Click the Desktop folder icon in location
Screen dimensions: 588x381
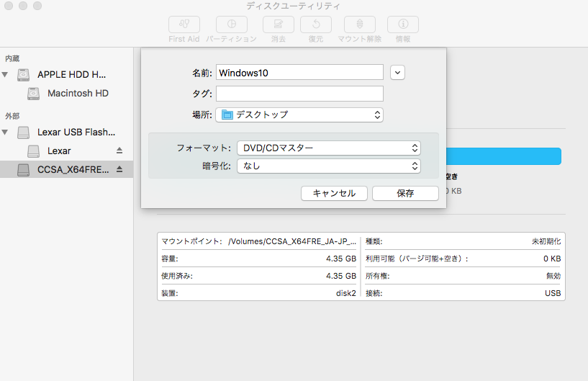[227, 115]
